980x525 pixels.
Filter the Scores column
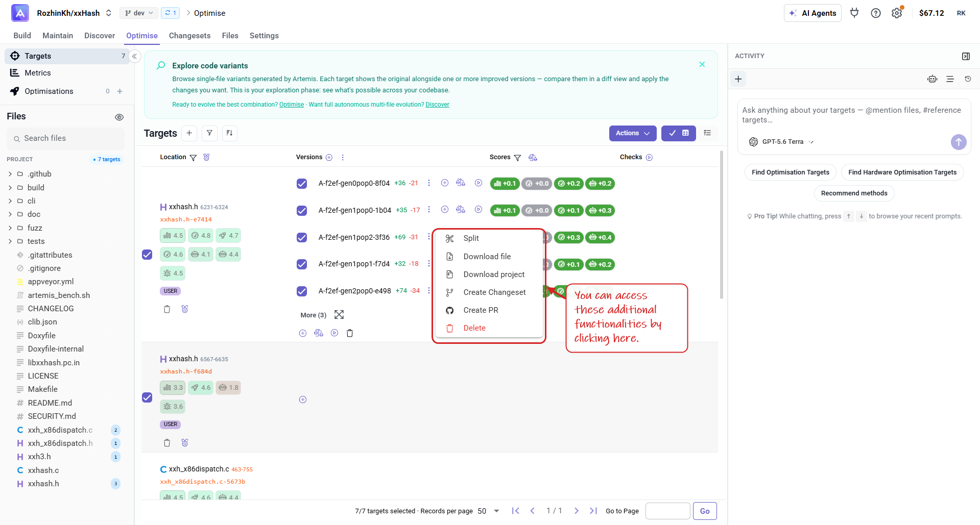pyautogui.click(x=517, y=158)
